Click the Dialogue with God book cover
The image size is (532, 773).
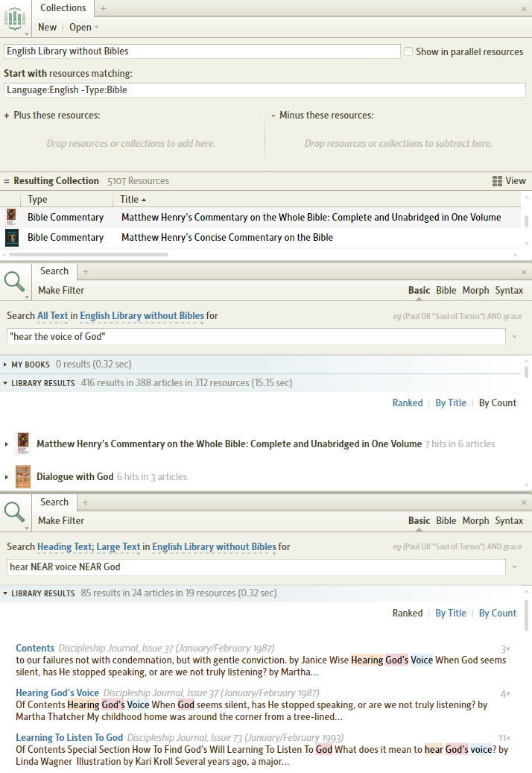[22, 477]
